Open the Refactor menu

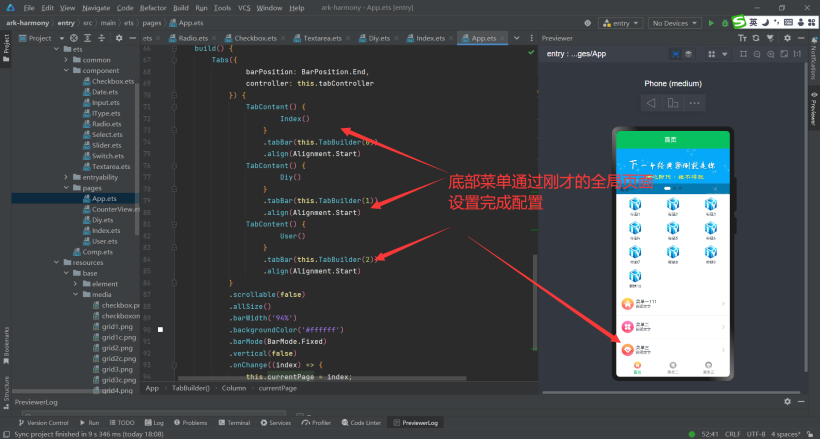click(153, 7)
